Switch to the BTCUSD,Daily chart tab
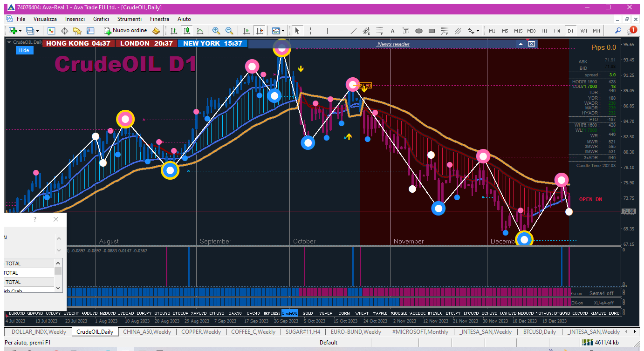Screen dimensions: 644x351 pyautogui.click(x=540, y=332)
